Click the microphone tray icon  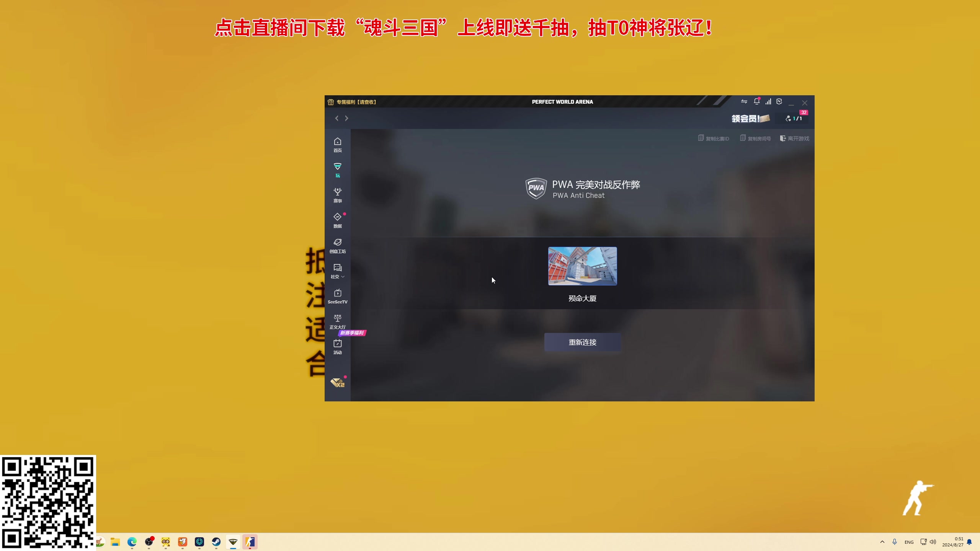pyautogui.click(x=895, y=542)
